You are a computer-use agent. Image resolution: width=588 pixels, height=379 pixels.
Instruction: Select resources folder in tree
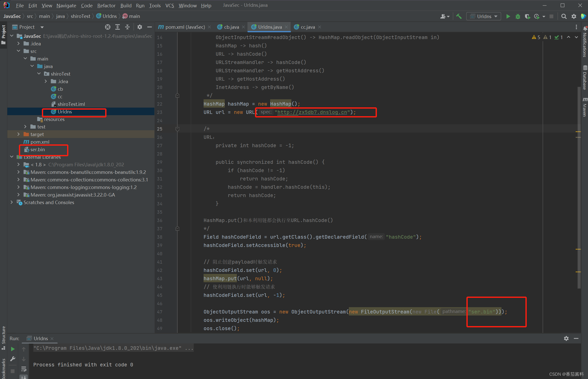click(x=54, y=119)
